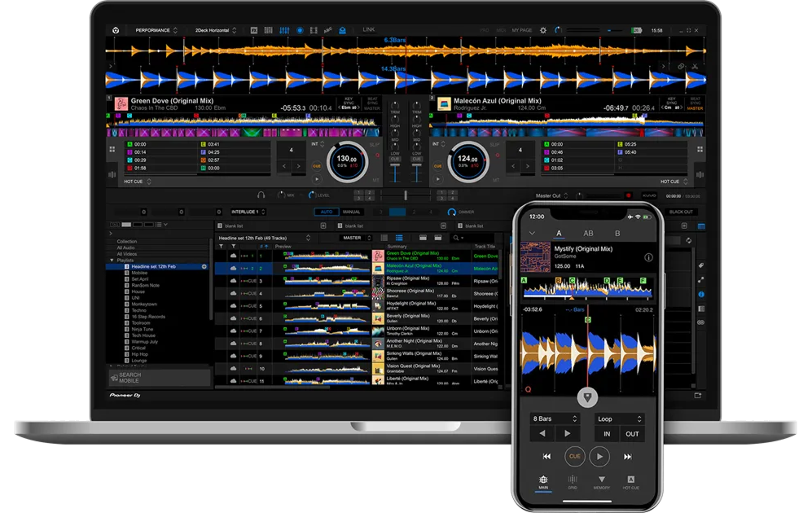Open the settings gear icon
Viewport: 812px width, 517px height.
point(542,31)
